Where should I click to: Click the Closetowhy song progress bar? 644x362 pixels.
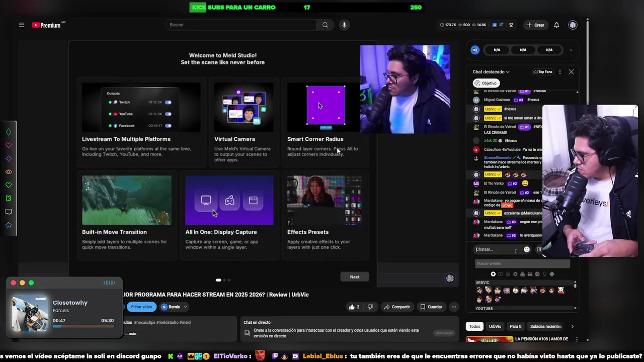(x=83, y=326)
